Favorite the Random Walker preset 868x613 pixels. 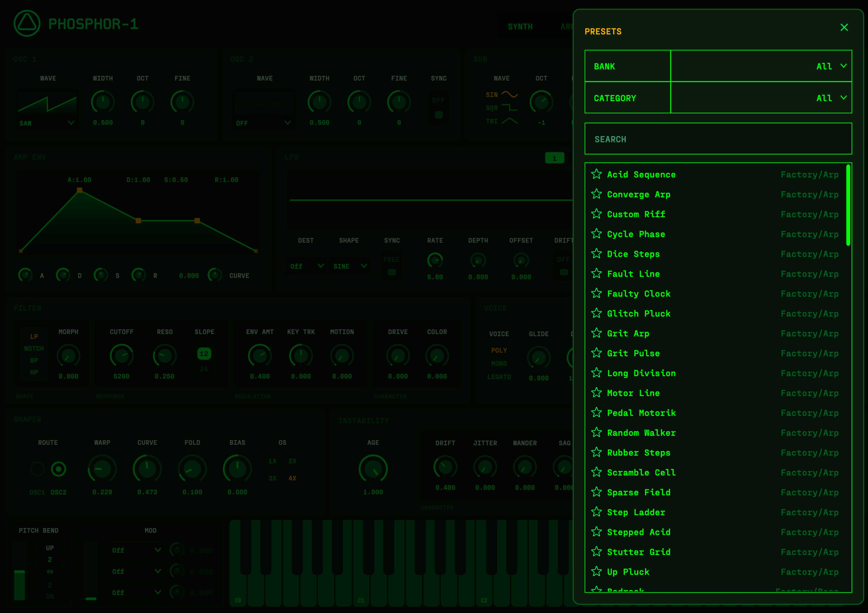pos(596,432)
